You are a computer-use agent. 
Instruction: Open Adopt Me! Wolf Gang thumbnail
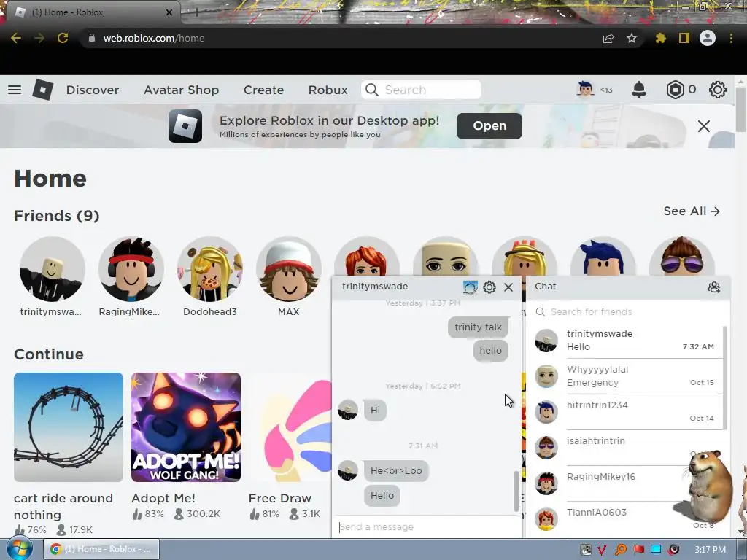click(x=186, y=427)
